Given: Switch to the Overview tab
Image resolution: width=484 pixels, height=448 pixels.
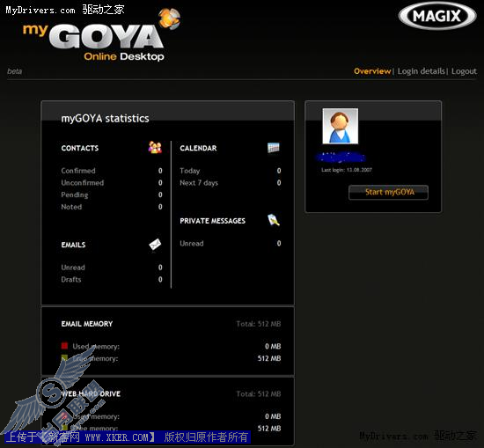Looking at the screenshot, I should [372, 71].
